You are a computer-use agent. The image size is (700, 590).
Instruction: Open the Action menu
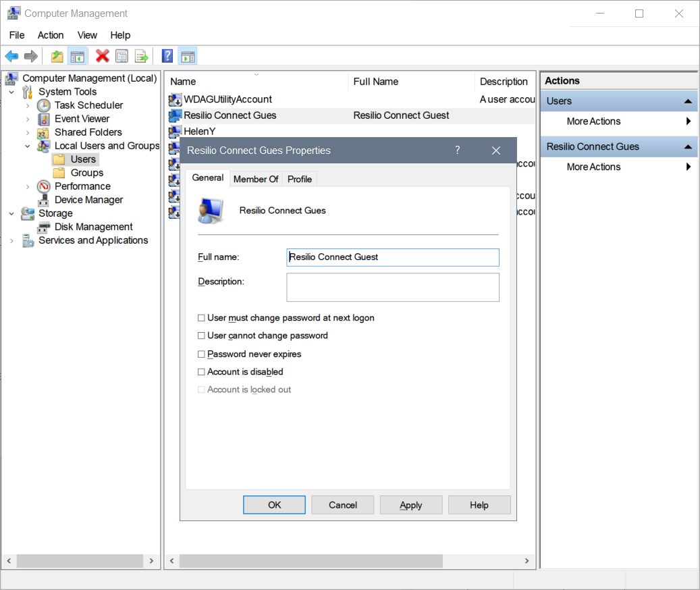(x=51, y=35)
